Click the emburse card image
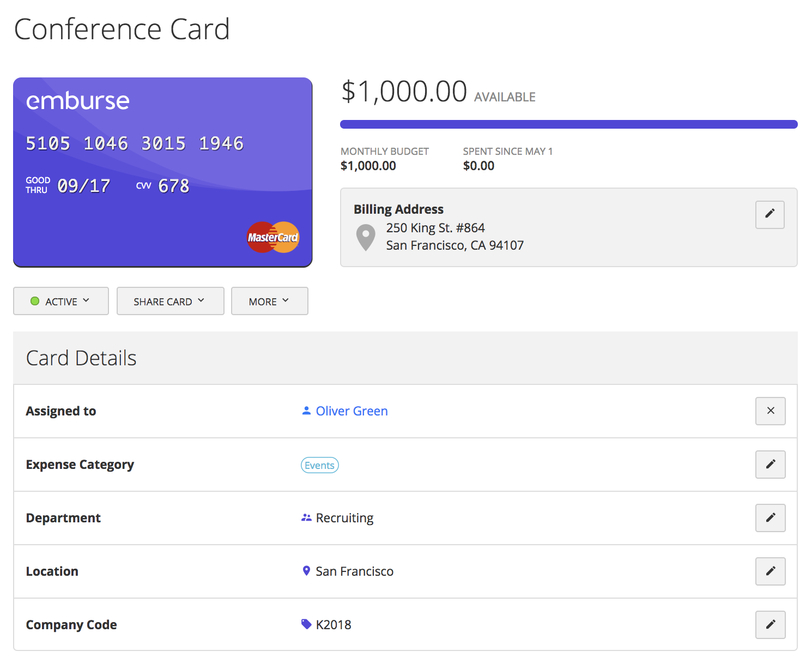The image size is (812, 663). point(163,172)
